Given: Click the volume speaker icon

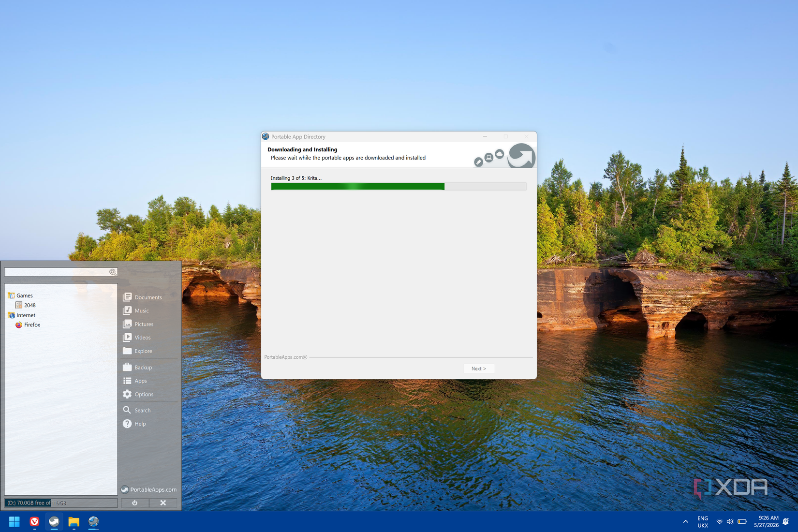Looking at the screenshot, I should (730, 522).
